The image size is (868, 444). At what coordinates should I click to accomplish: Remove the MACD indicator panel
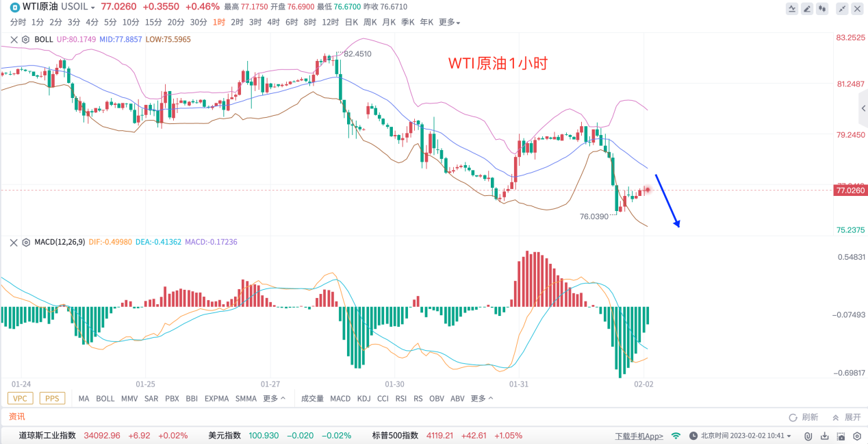[x=14, y=242]
